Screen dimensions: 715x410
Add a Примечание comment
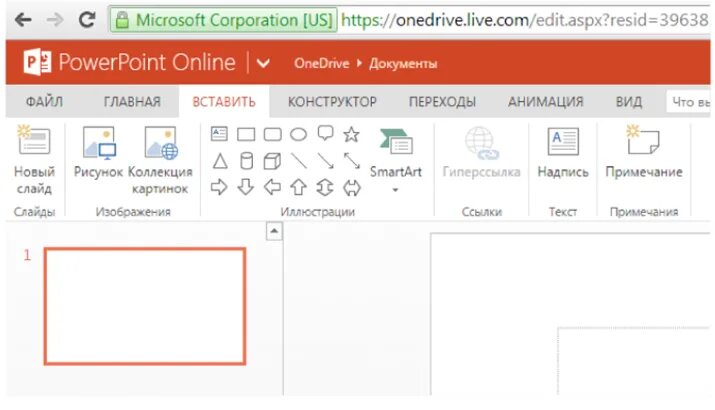(644, 152)
